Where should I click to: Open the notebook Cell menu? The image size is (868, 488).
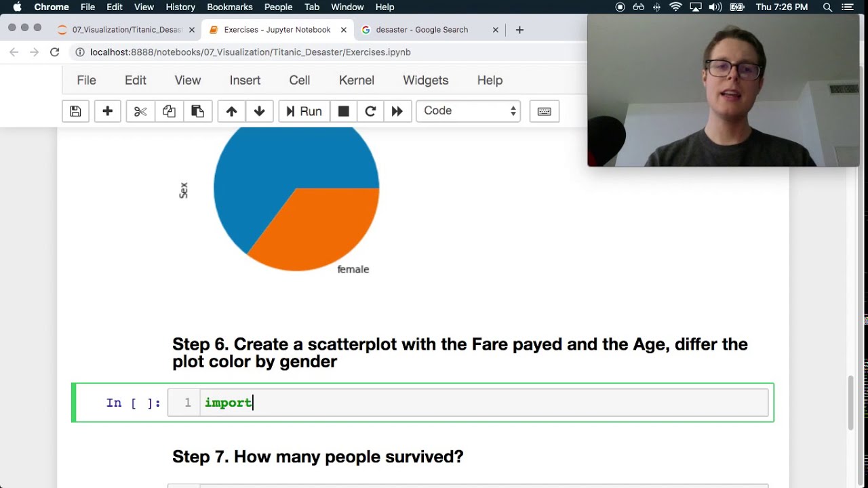300,80
